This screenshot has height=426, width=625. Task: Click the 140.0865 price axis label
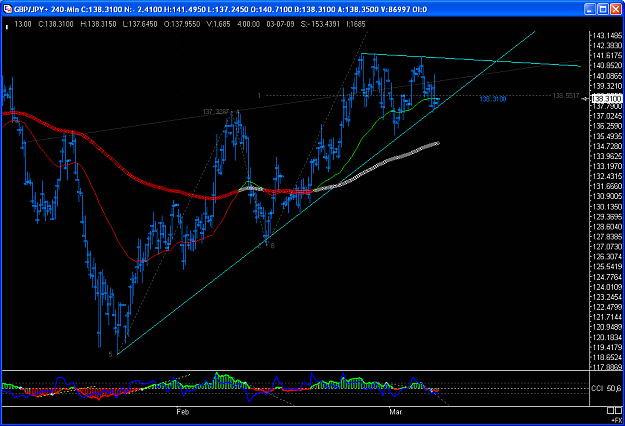pos(607,76)
